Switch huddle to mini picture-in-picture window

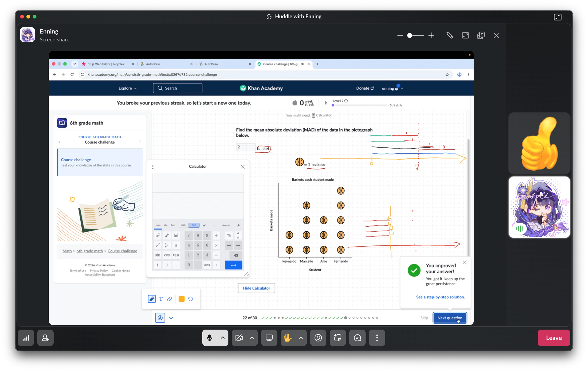[x=558, y=17]
